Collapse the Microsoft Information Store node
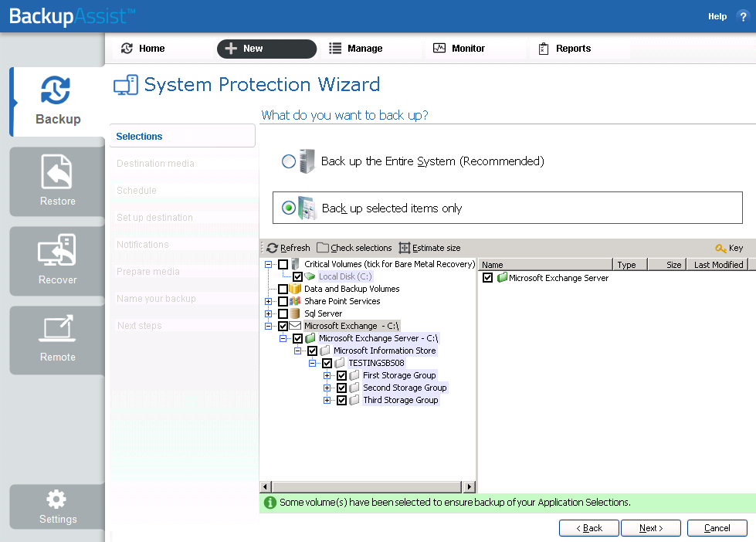 tap(297, 351)
